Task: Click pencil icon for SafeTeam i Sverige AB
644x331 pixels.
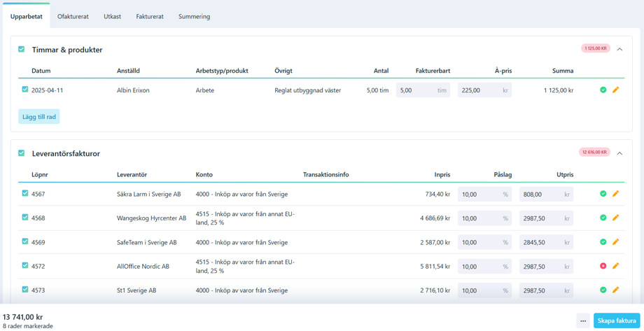Action: 616,242
